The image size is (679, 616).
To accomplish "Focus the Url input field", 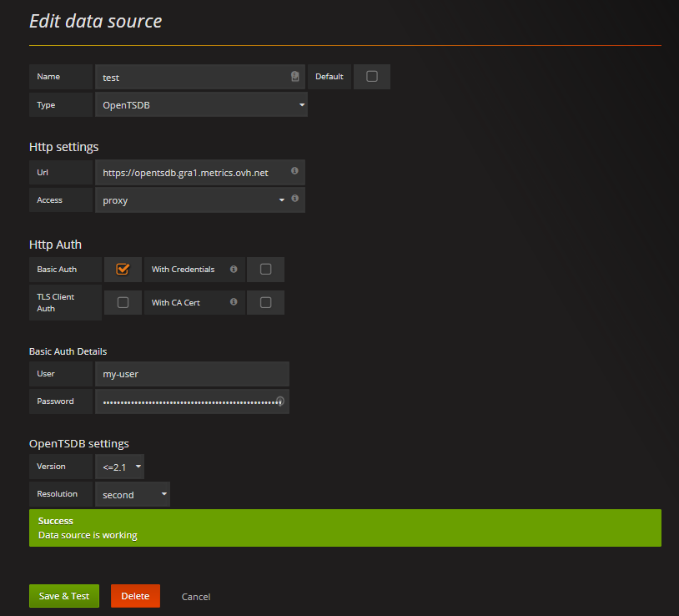I will (194, 173).
